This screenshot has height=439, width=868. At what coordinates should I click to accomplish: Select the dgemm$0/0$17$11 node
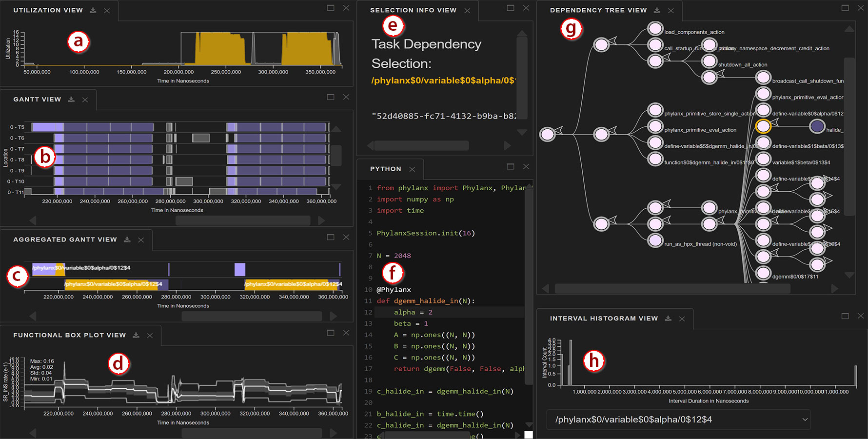763,273
